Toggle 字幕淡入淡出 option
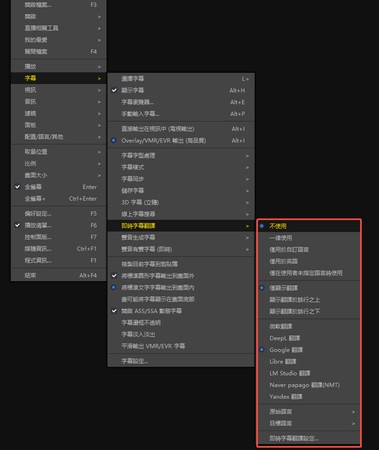The image size is (379, 450). (181, 334)
